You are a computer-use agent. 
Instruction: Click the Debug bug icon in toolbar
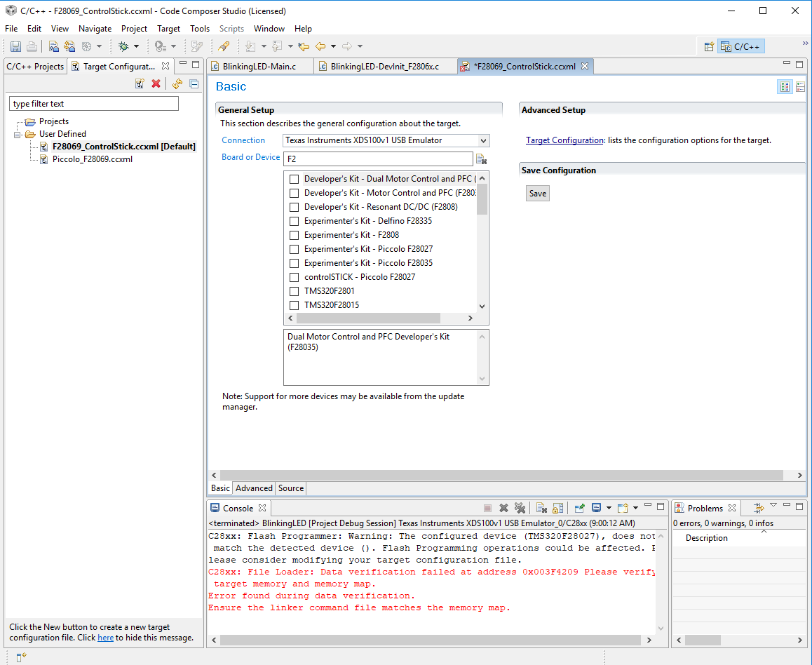[123, 46]
